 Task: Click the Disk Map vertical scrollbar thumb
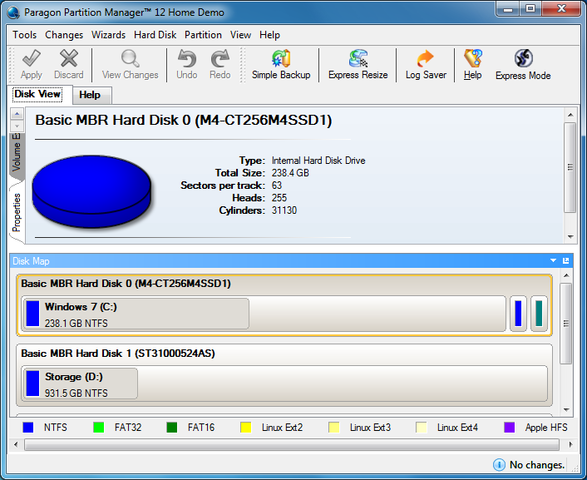coord(566,323)
